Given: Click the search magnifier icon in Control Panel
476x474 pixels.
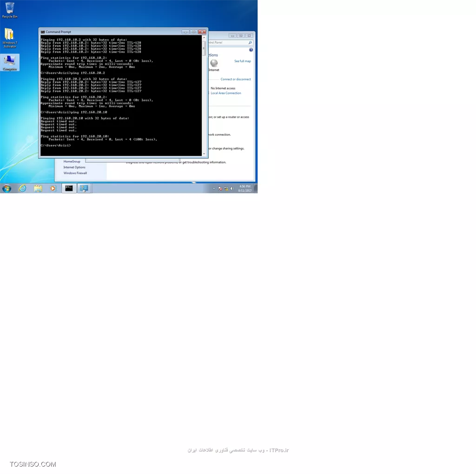Looking at the screenshot, I should coord(250,42).
